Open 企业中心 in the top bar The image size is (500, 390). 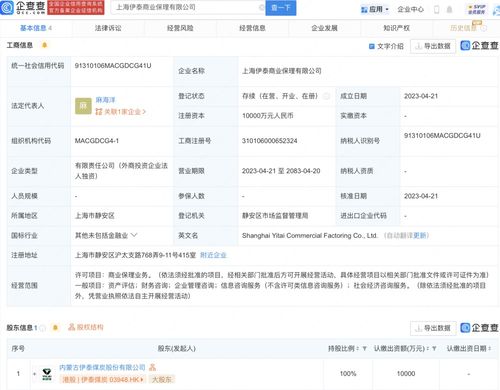click(x=410, y=9)
